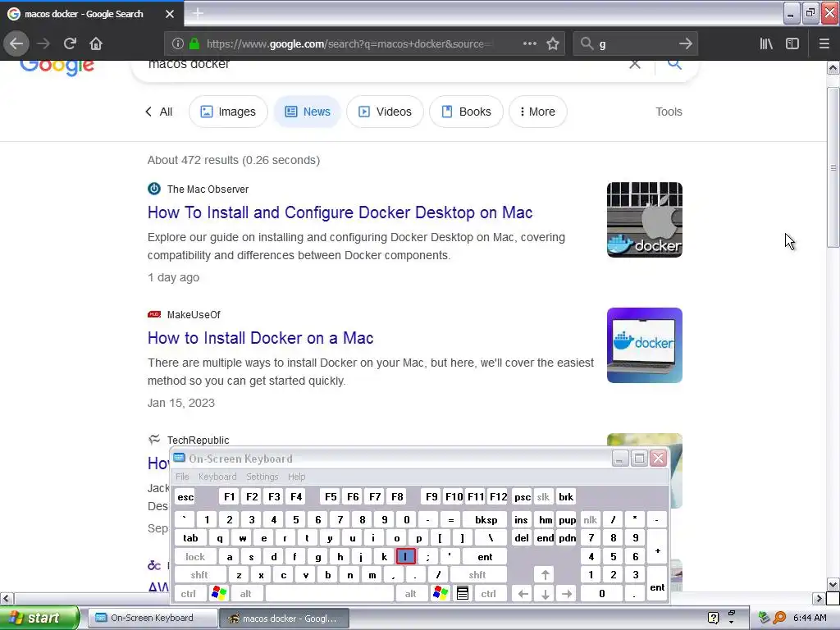Click the orange magnifier tray icon

pyautogui.click(x=779, y=618)
